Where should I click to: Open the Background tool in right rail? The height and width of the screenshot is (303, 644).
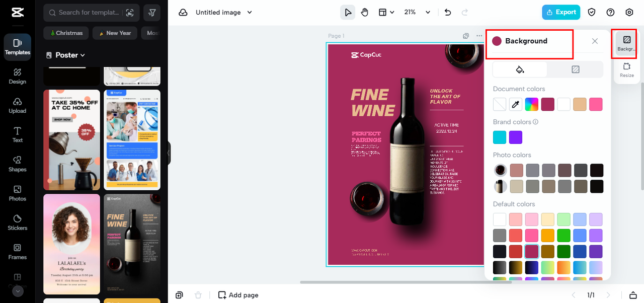pyautogui.click(x=626, y=43)
